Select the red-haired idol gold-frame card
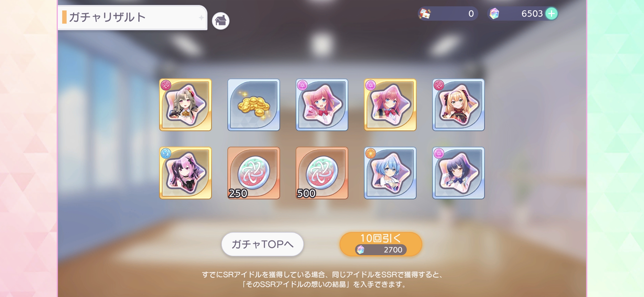644x297 pixels. pyautogui.click(x=390, y=105)
